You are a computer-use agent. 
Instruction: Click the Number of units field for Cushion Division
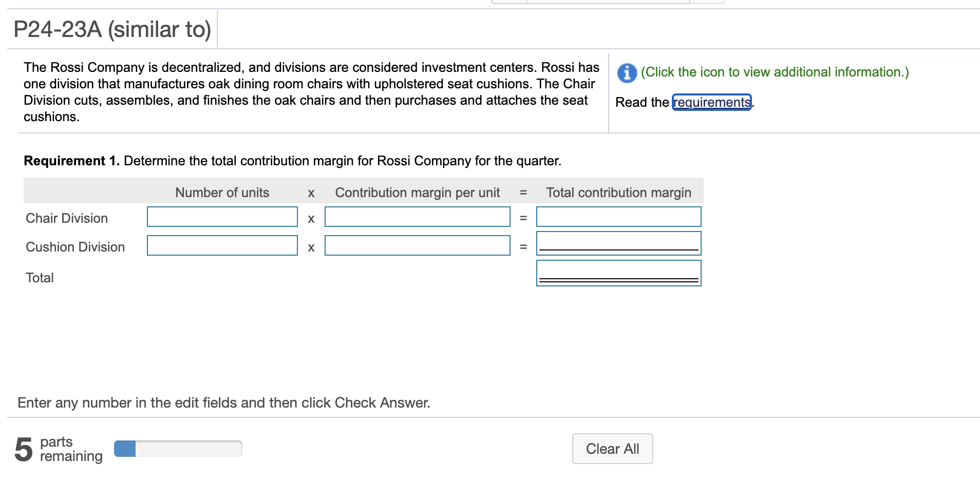point(222,246)
